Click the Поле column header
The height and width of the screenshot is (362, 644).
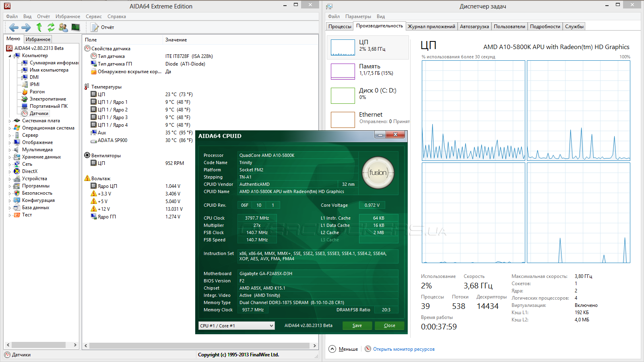point(123,40)
